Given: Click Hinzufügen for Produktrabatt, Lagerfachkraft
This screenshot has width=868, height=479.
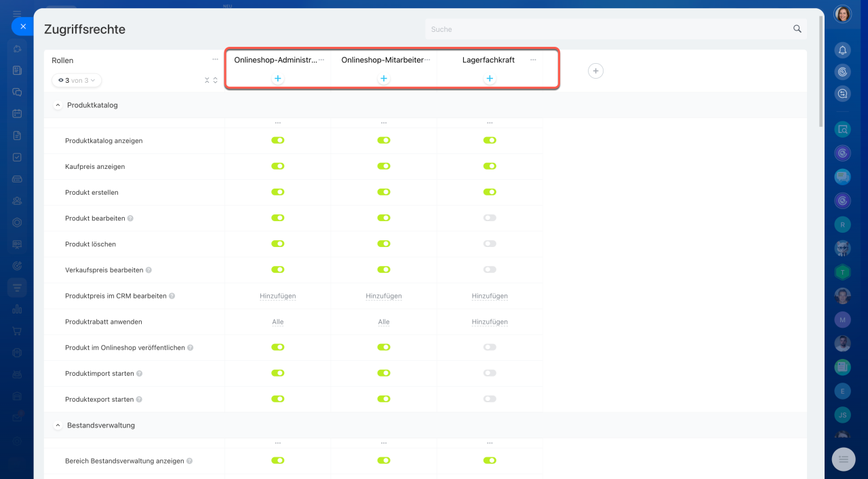Looking at the screenshot, I should 490,322.
